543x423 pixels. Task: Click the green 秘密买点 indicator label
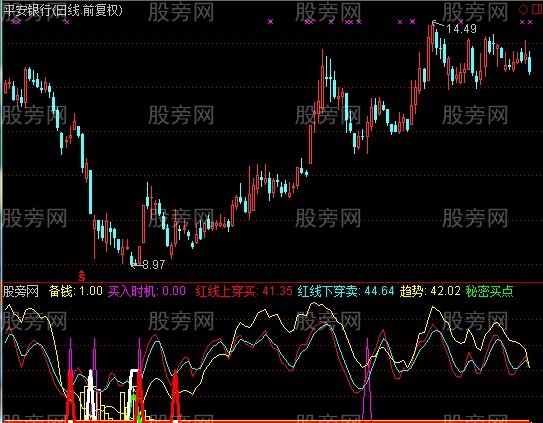coord(489,291)
